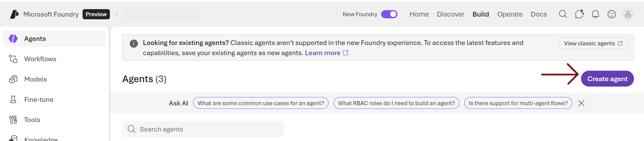This screenshot has height=141, width=644.
Task: Open notifications bell icon
Action: tap(595, 14)
